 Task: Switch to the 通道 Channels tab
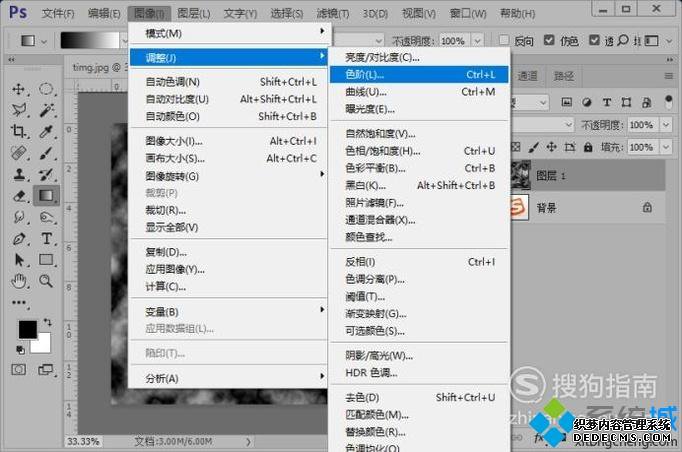coord(528,76)
